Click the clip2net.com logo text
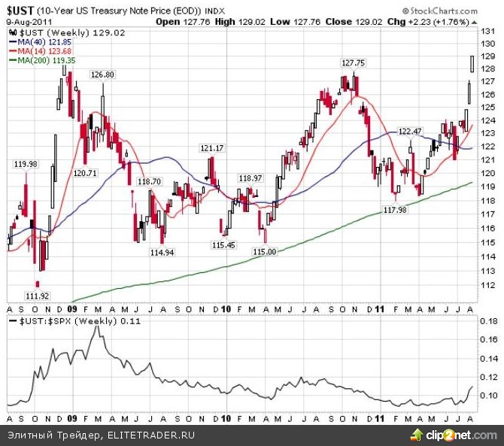504x446 pixels. [x=462, y=435]
